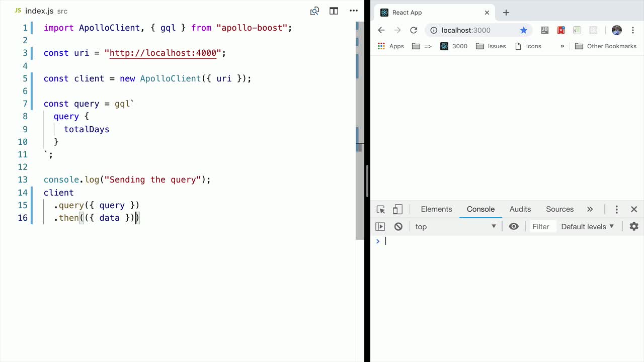644x362 pixels.
Task: Select the DevTools inspect element icon
Action: coord(381,210)
